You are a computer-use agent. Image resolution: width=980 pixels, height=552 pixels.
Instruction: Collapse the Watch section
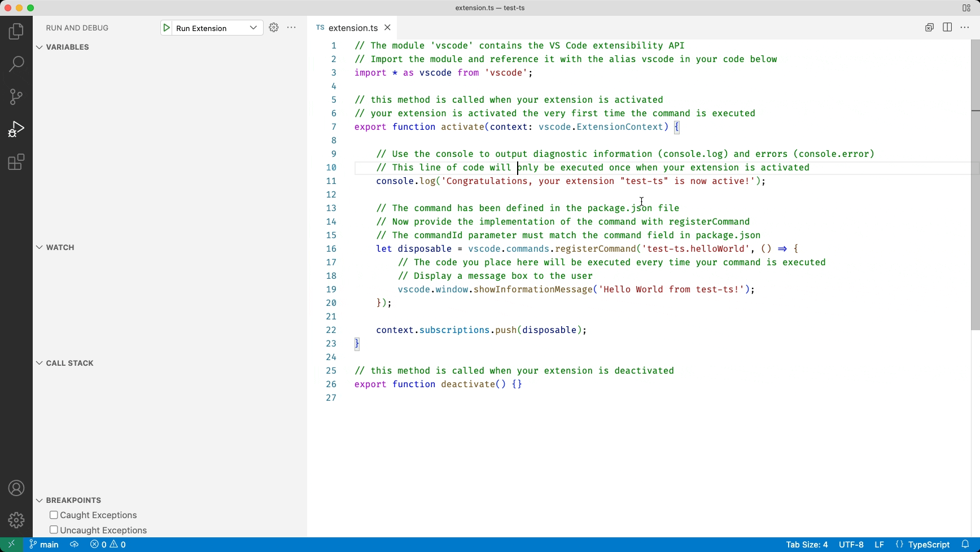[x=39, y=247]
